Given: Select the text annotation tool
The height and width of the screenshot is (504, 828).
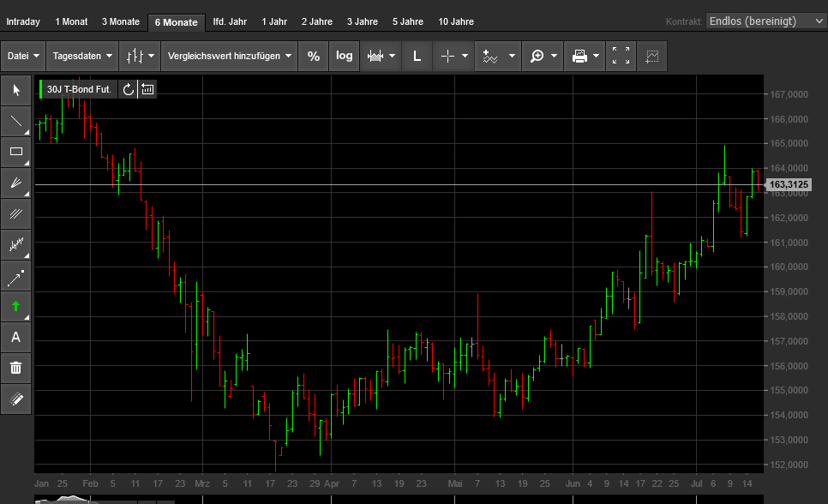Looking at the screenshot, I should point(16,337).
